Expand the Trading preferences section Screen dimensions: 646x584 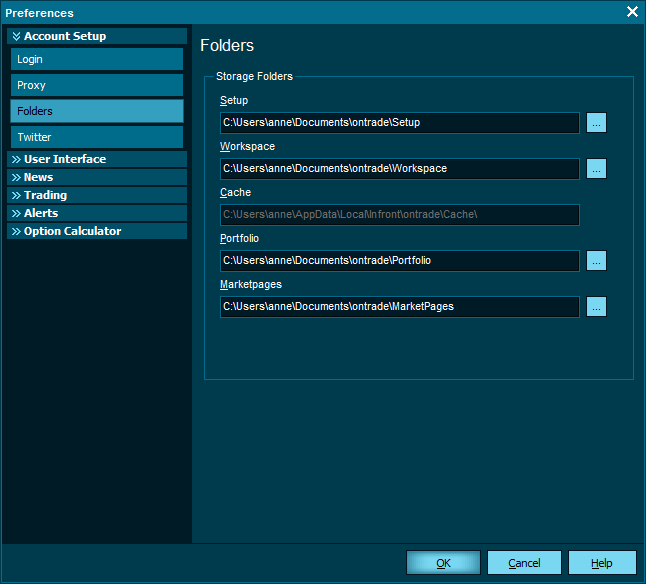point(97,195)
